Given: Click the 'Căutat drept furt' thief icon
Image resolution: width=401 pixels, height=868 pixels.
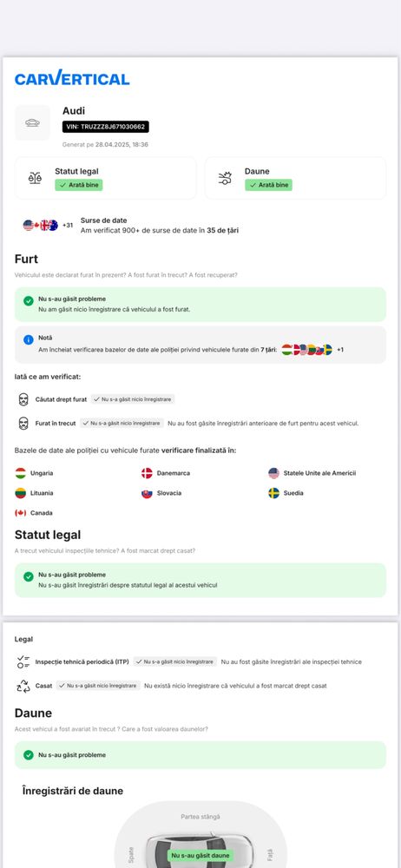Looking at the screenshot, I should point(23,399).
